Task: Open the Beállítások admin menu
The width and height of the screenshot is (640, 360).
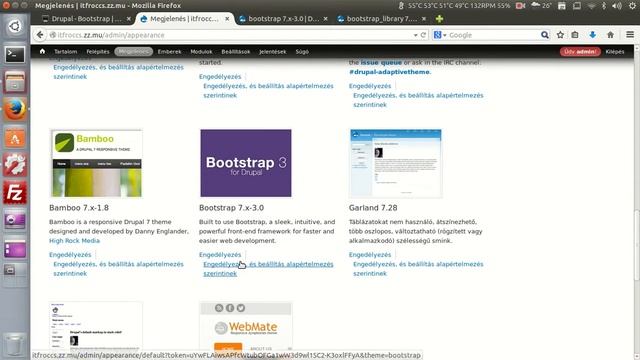Action: click(236, 52)
